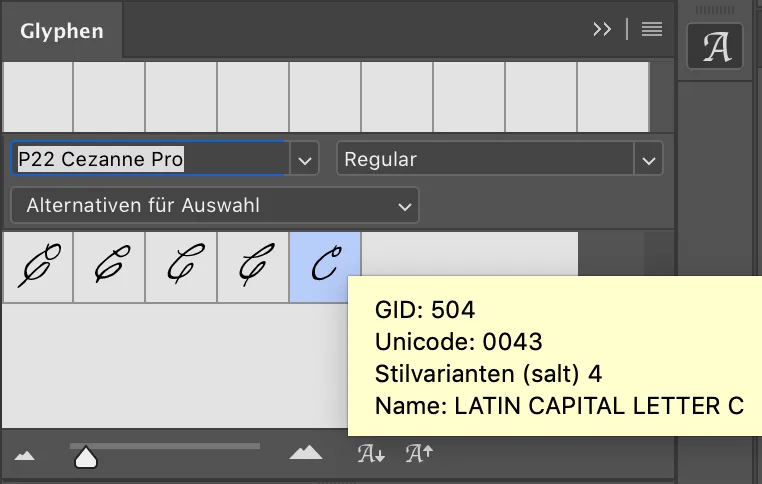
Task: Click the Glyphs panel icon in dock
Action: coord(714,46)
